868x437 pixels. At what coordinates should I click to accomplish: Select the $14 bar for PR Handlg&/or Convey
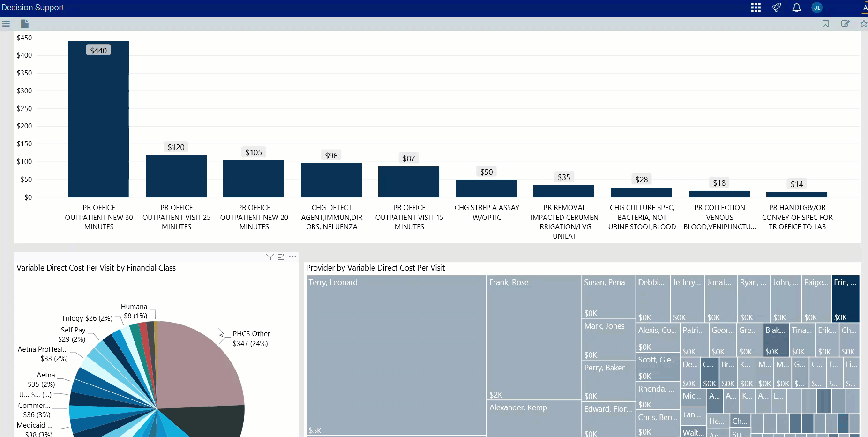coord(797,195)
